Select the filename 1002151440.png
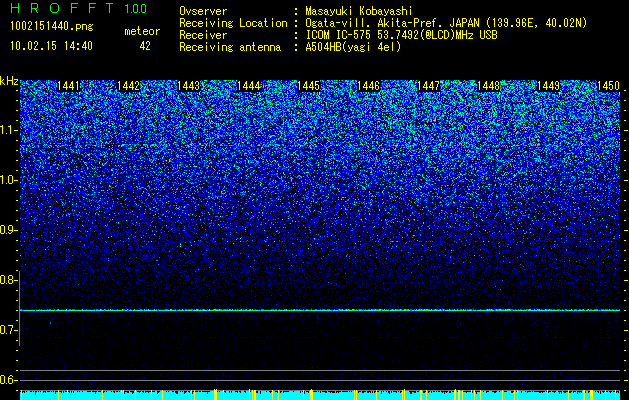This screenshot has width=629, height=400. coord(52,26)
